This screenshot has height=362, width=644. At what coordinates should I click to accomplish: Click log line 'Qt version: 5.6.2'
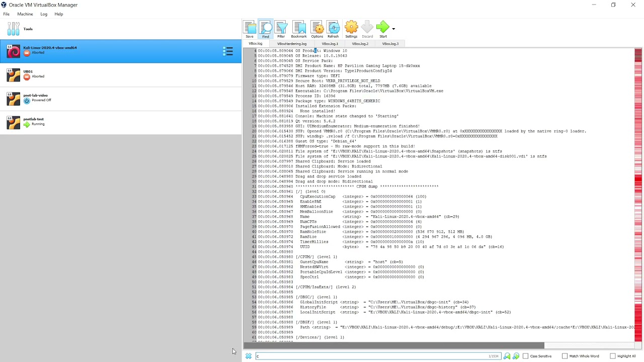(315, 121)
